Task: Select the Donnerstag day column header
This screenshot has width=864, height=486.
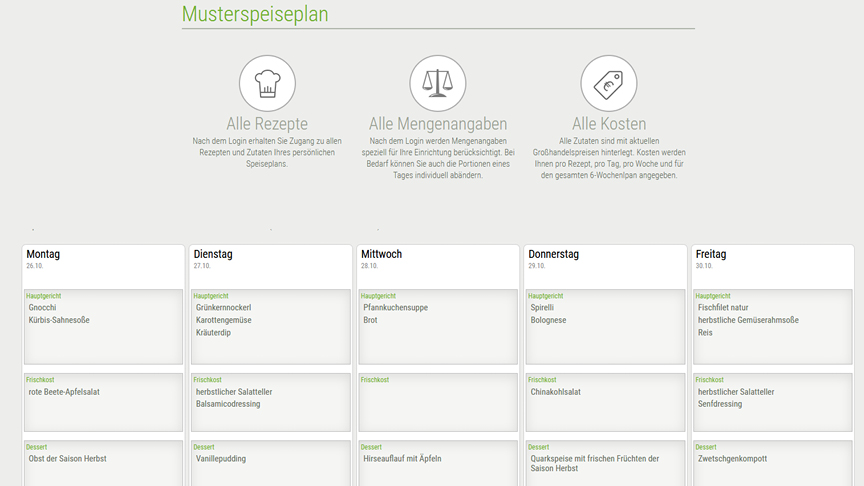Action: click(553, 254)
